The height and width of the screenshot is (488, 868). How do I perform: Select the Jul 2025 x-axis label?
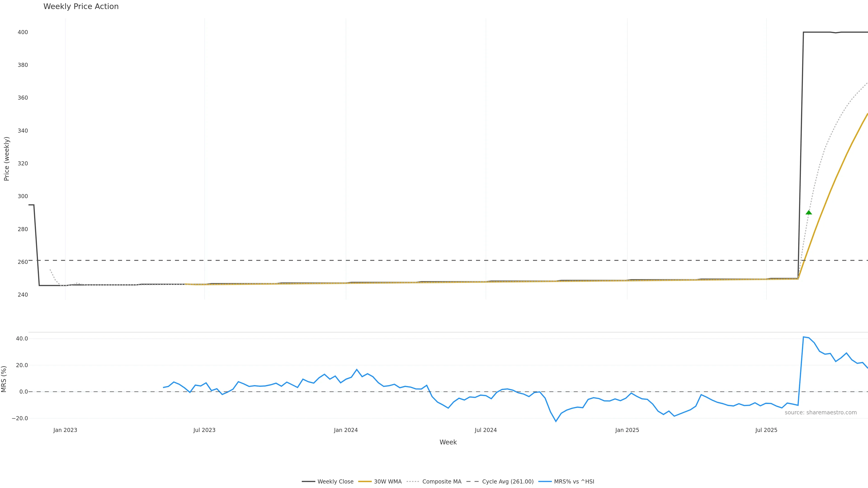[766, 430]
